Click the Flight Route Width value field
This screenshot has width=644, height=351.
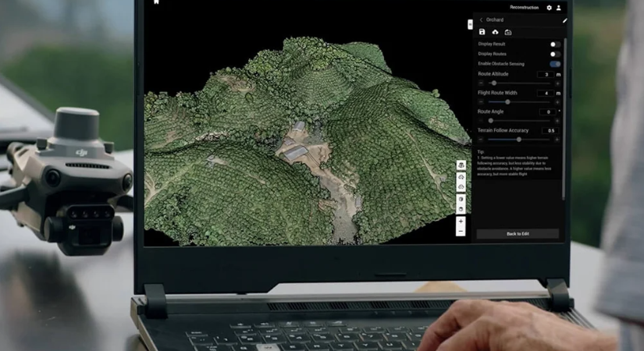click(x=546, y=93)
